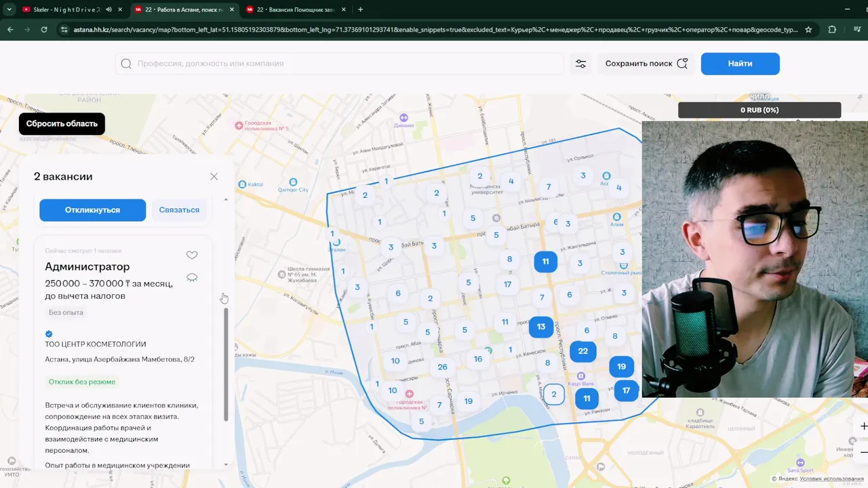Viewport: 868px width, 488px height.
Task: Click the 2 вакансии heading
Action: tap(63, 176)
